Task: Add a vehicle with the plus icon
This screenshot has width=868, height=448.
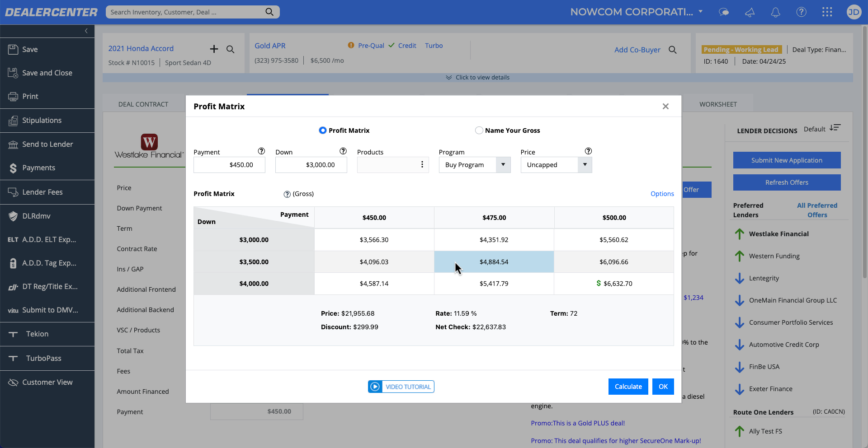Action: pos(214,49)
